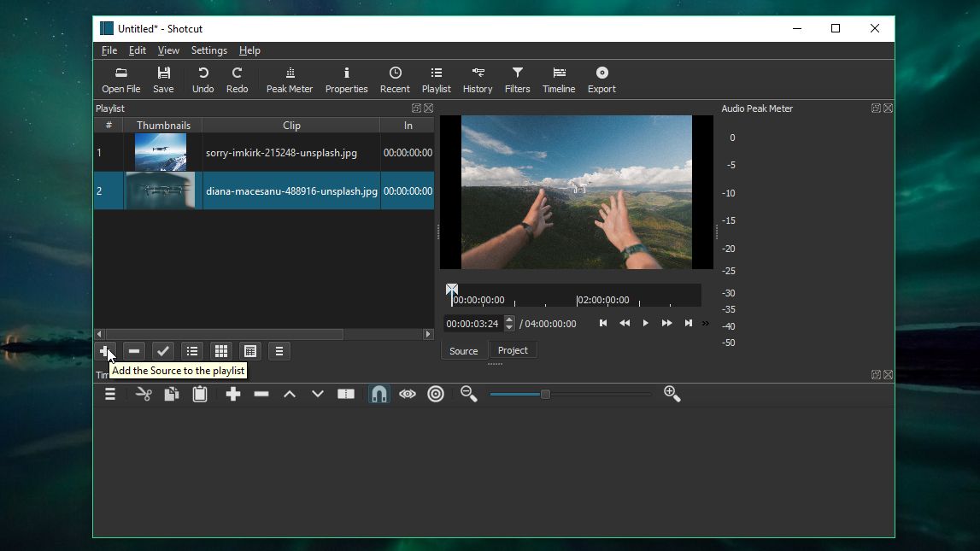Toggle snapping with the magnet icon

379,394
